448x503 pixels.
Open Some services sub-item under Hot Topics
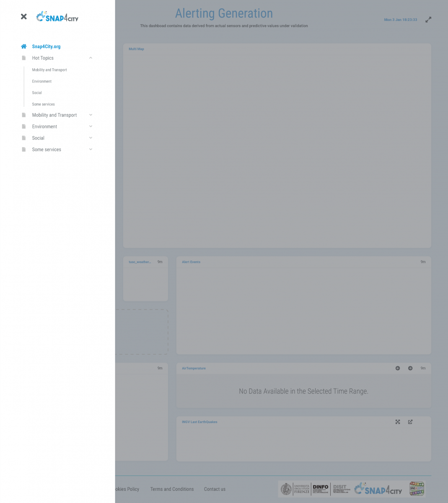tap(43, 104)
